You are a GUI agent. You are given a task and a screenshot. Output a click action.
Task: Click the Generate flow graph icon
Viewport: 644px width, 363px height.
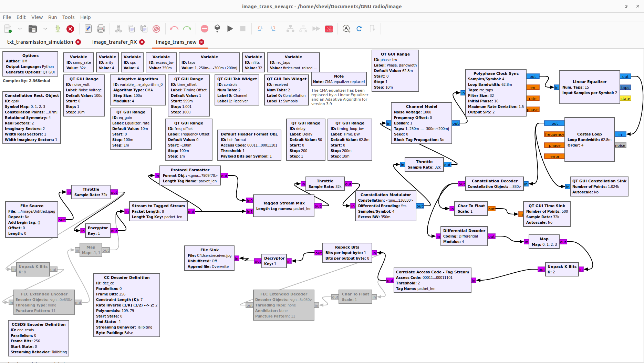217,29
